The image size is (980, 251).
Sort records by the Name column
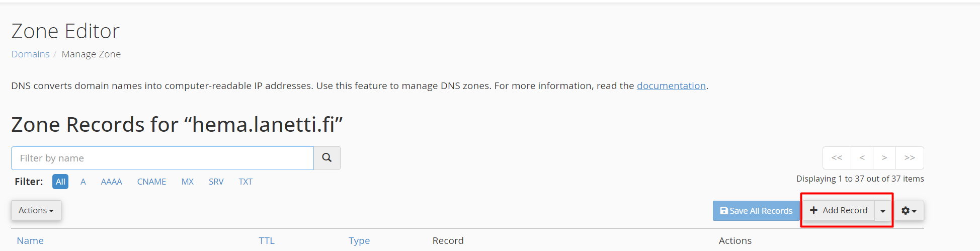[30, 240]
